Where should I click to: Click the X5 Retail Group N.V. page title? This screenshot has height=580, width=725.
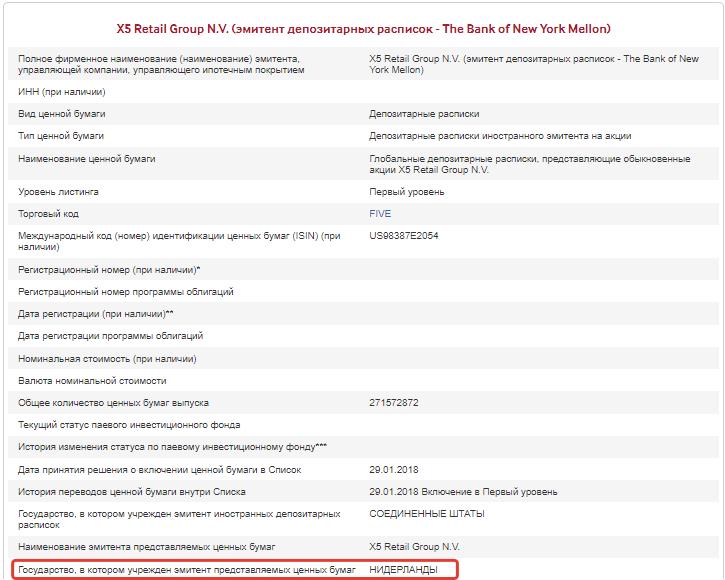coord(364,29)
